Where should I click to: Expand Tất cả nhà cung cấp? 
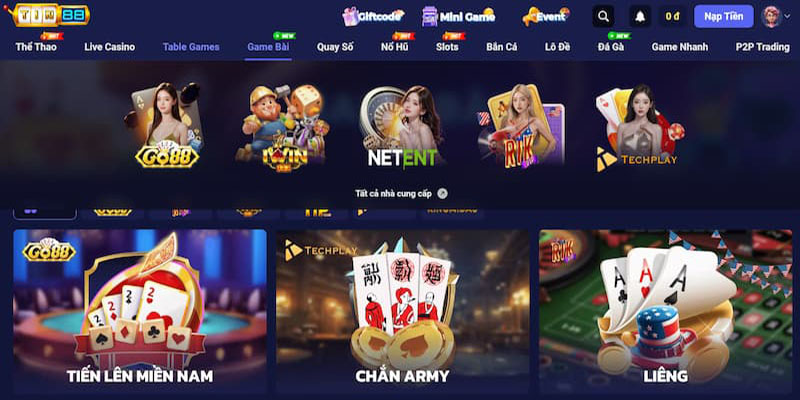401,193
